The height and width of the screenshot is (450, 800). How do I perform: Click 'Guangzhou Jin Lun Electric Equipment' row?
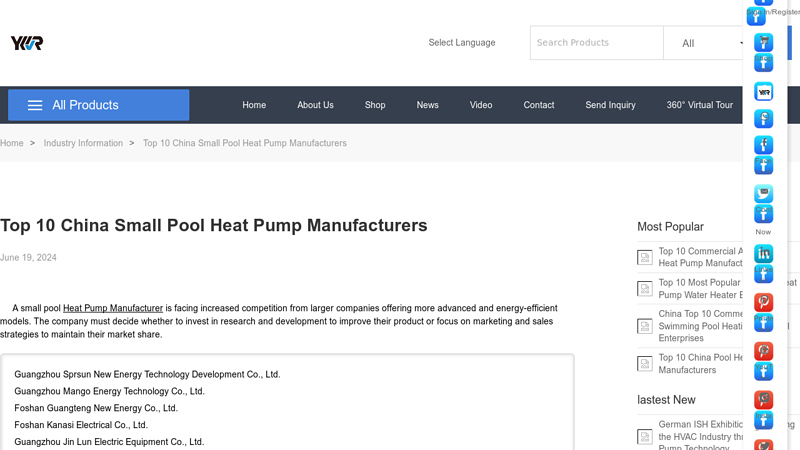click(109, 442)
